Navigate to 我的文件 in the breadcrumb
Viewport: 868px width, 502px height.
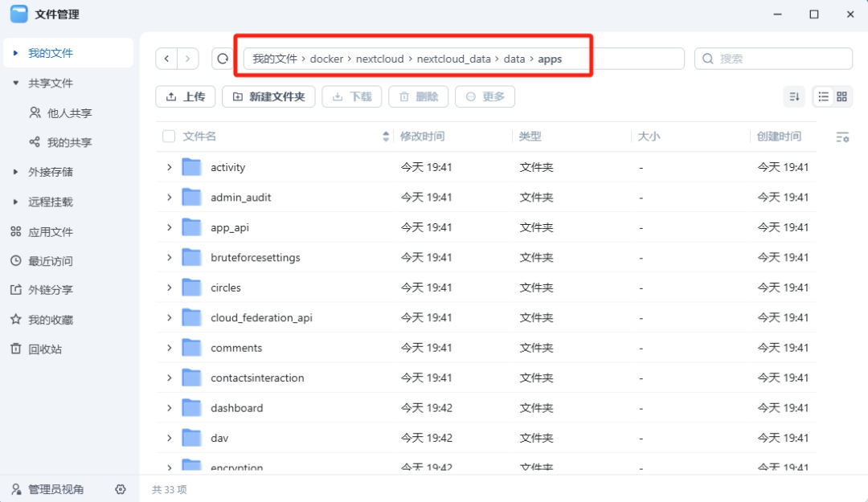(x=275, y=59)
